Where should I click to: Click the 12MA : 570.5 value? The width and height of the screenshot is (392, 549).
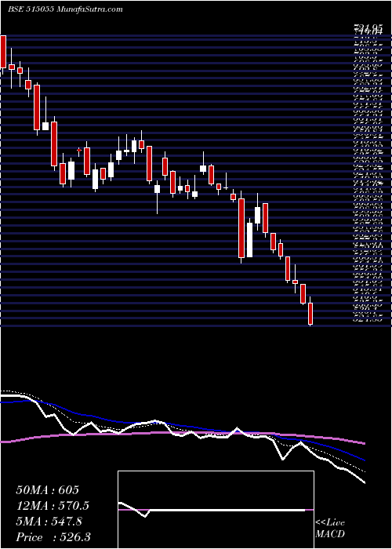53,506
